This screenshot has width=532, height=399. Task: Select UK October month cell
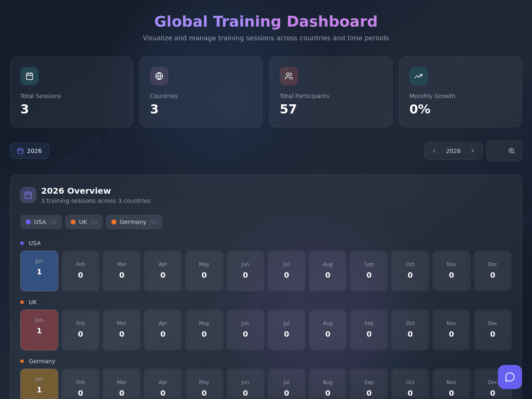410,330
